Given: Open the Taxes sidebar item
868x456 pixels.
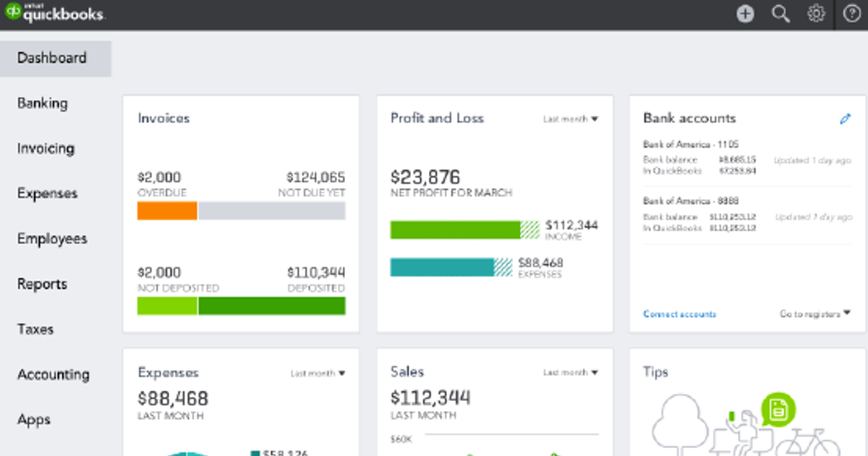Looking at the screenshot, I should point(35,329).
